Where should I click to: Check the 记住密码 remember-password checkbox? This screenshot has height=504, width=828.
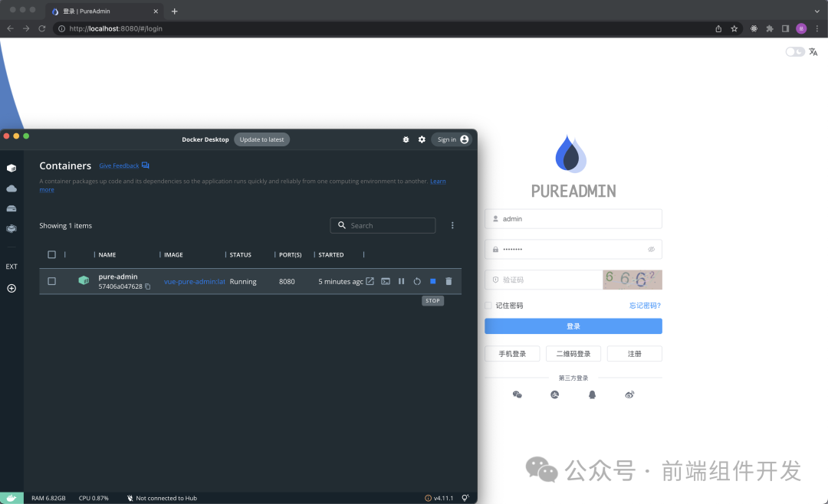[488, 305]
